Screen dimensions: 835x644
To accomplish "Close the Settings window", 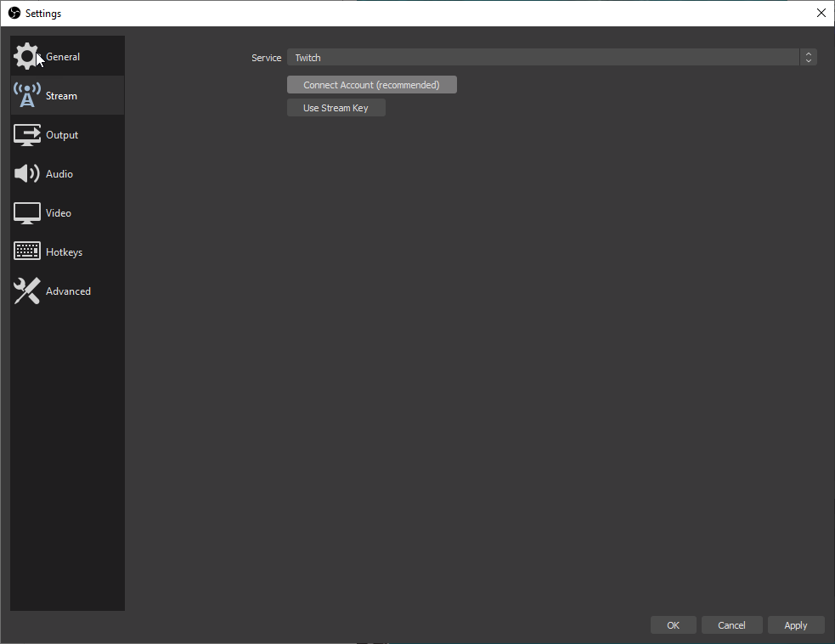I will (x=821, y=13).
